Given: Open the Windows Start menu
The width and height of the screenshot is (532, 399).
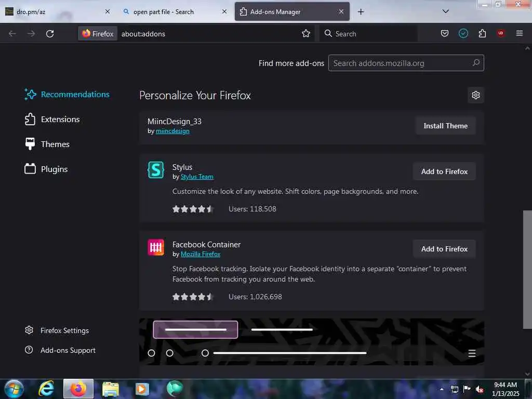Looking at the screenshot, I should point(14,389).
